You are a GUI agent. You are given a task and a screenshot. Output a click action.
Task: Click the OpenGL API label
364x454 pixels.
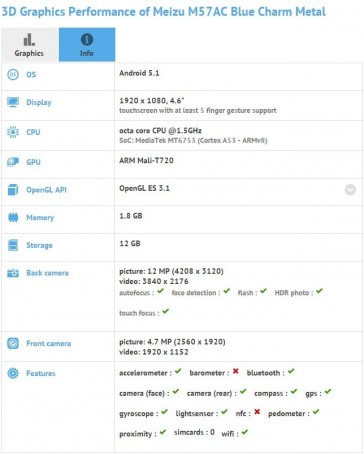coord(46,190)
